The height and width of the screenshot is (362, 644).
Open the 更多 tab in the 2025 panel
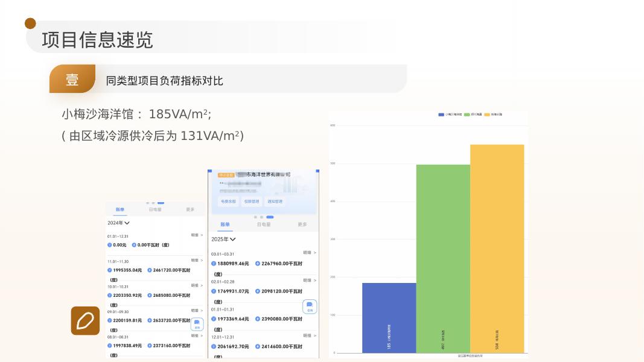(x=302, y=224)
